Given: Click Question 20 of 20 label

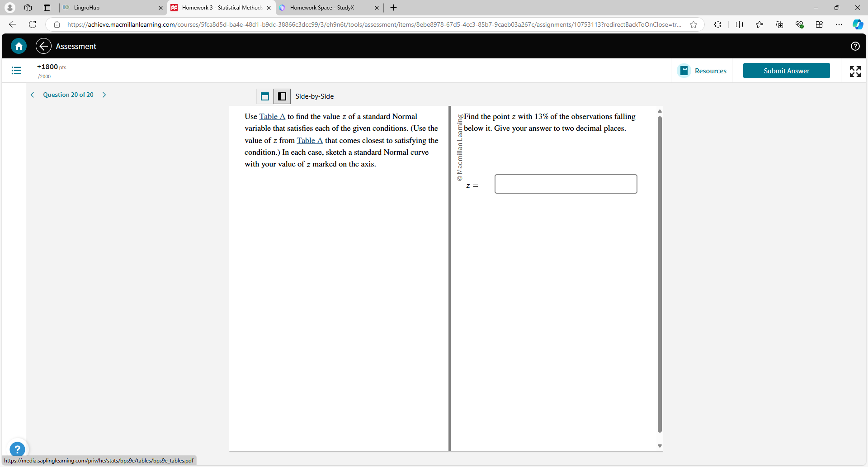Looking at the screenshot, I should 68,95.
